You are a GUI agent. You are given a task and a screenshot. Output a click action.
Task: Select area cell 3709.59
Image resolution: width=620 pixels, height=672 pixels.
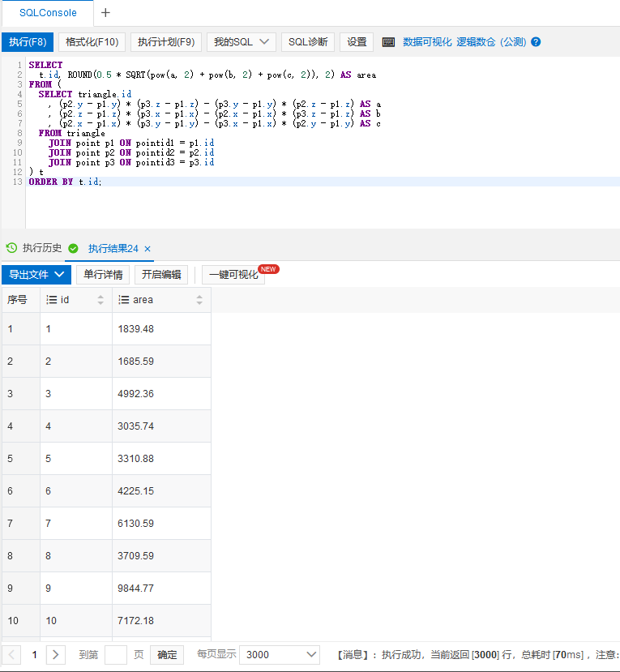[161, 556]
